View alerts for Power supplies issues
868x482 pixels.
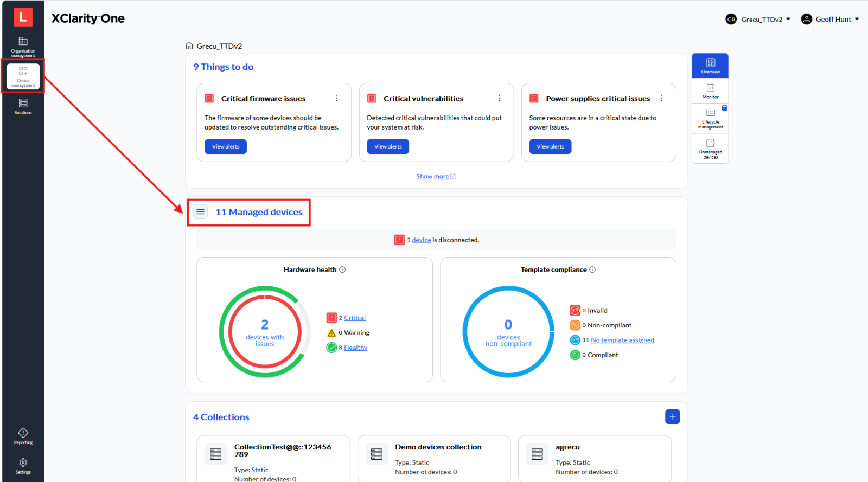(550, 146)
